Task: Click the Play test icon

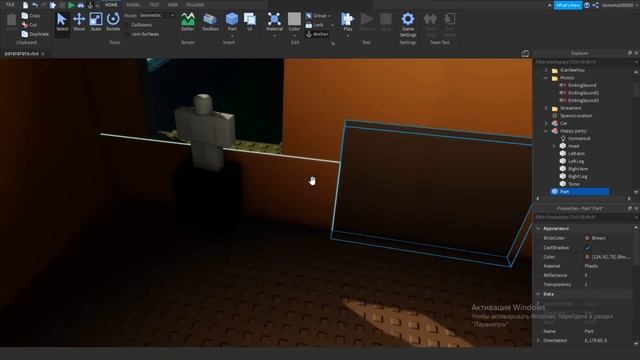Action: (348, 20)
